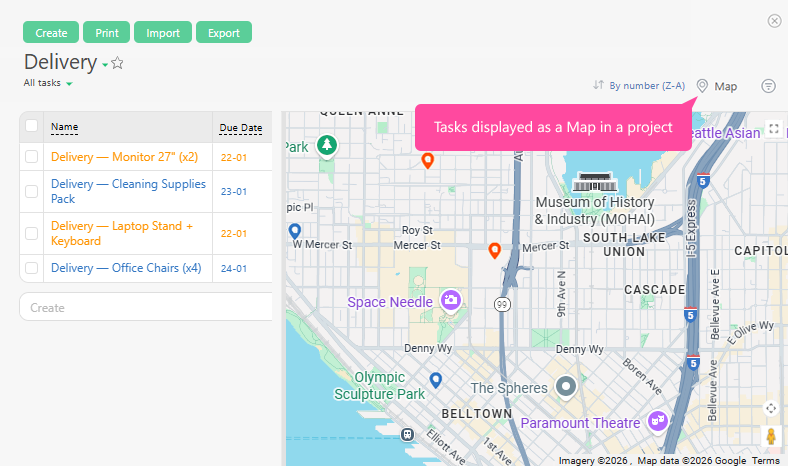Click the green Create button
Viewport: 788px width, 466px height.
tap(51, 33)
